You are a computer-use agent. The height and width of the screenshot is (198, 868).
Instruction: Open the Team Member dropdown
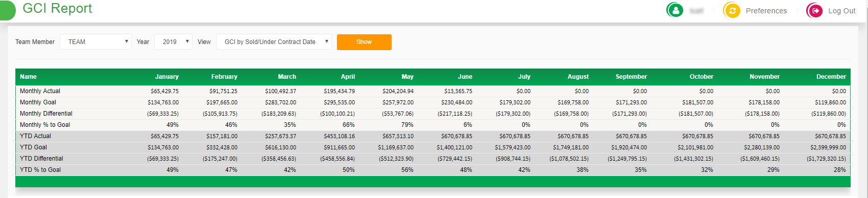(96, 42)
